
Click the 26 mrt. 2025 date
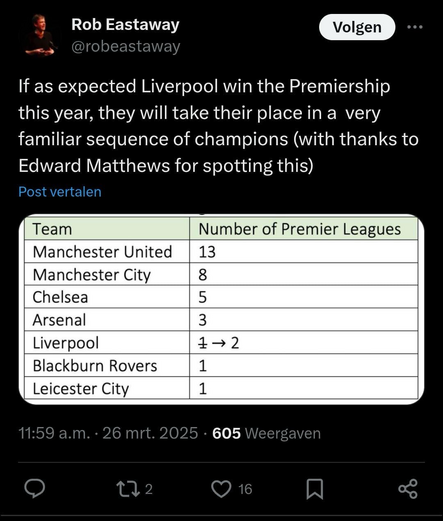tap(150, 433)
